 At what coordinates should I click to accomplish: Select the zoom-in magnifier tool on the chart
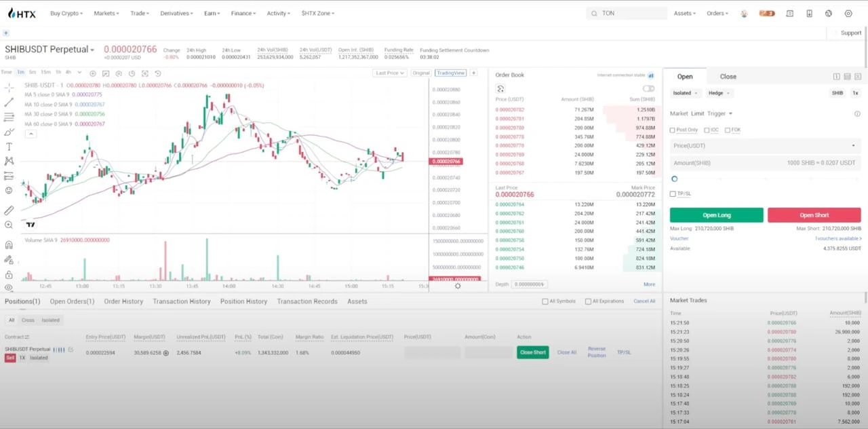tap(9, 225)
